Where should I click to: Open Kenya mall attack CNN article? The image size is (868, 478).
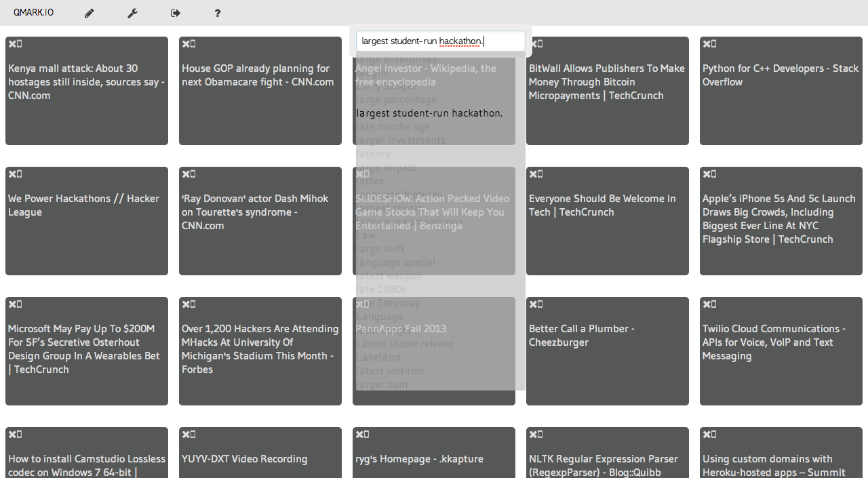coord(86,82)
